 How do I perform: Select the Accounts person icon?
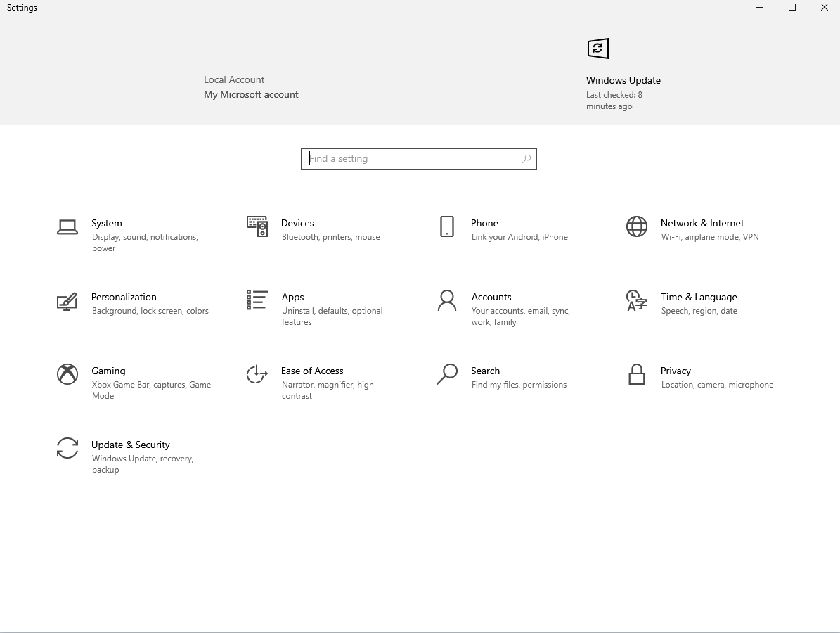click(x=447, y=301)
